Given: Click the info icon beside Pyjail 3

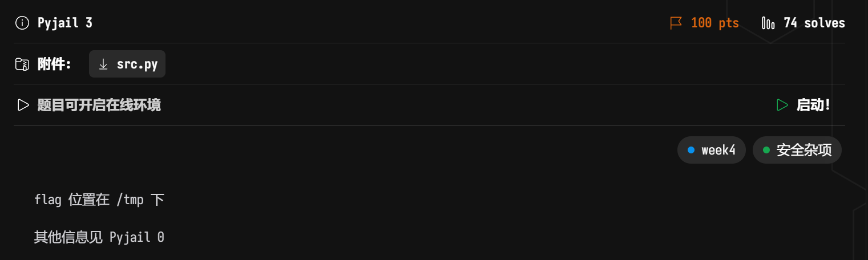Looking at the screenshot, I should pyautogui.click(x=22, y=23).
